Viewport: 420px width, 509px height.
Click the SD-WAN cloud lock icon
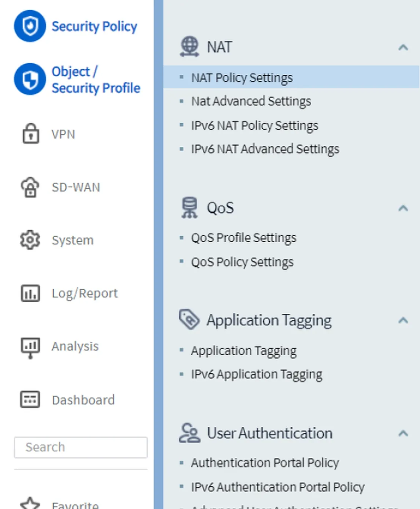[30, 187]
